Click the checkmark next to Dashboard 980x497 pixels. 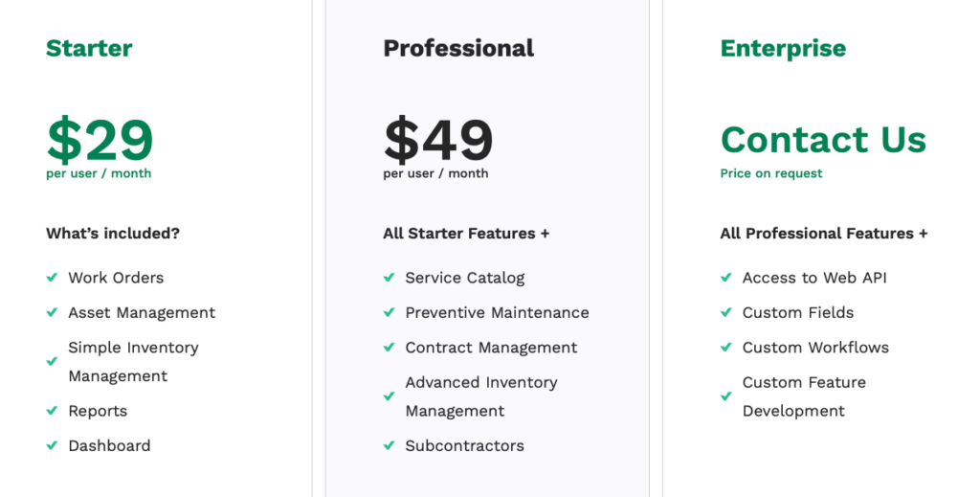point(52,445)
